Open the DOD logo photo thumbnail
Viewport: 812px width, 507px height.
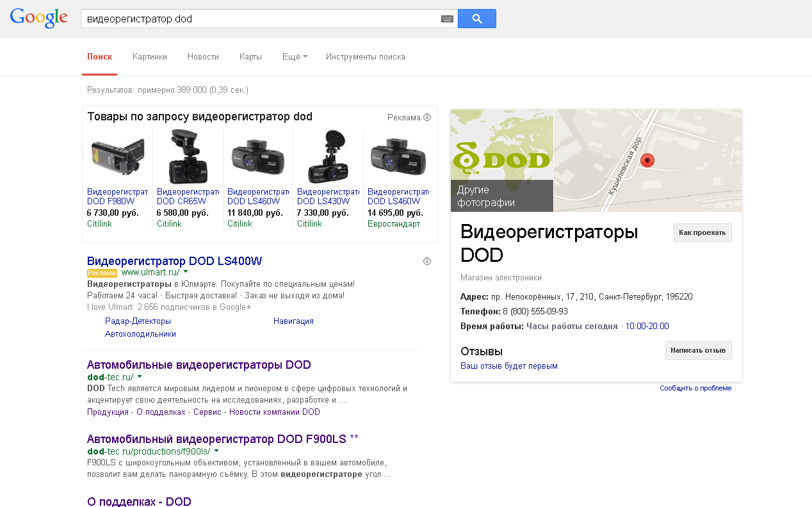click(x=501, y=160)
